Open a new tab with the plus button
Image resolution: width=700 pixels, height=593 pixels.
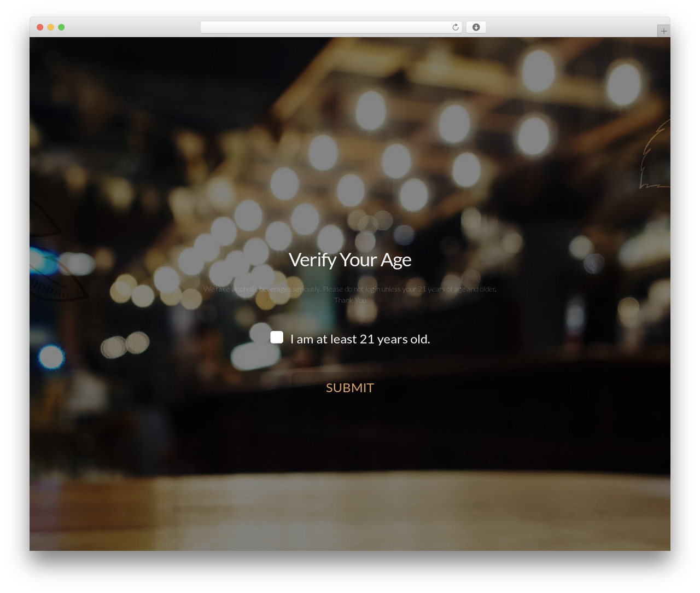[664, 31]
